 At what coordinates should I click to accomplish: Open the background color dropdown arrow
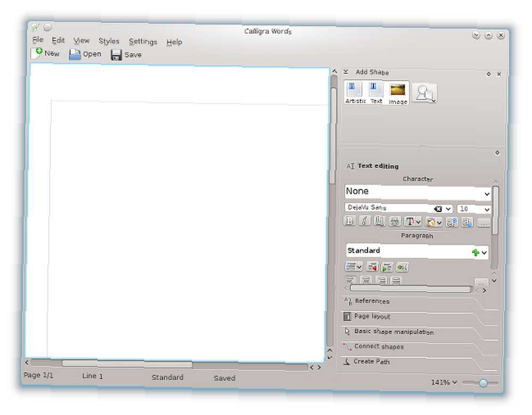tap(439, 223)
